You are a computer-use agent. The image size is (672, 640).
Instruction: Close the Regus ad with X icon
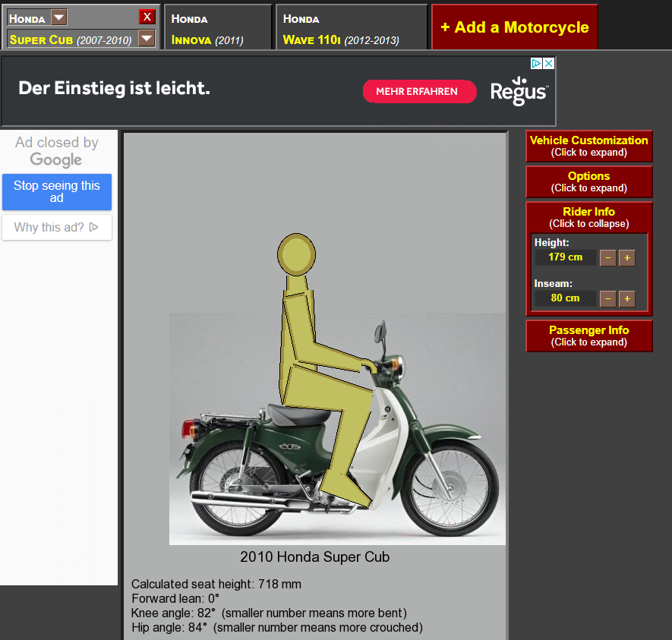tap(549, 64)
